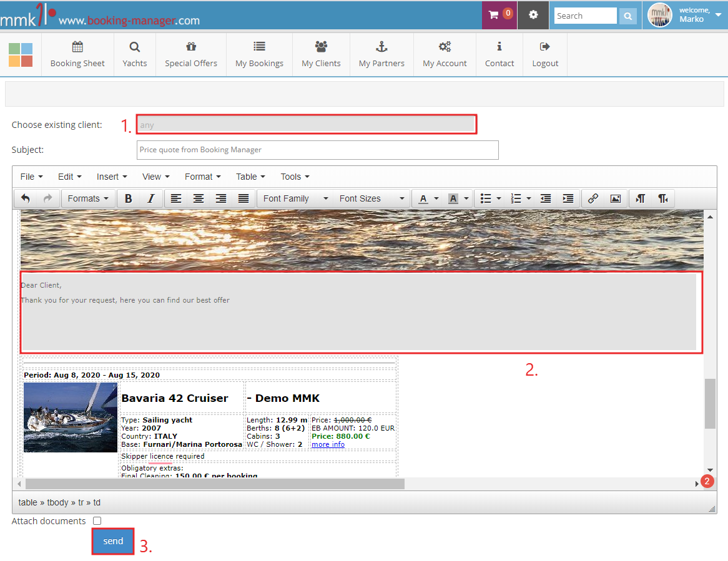Viewport: 728px width, 561px height.
Task: Click the editor horizontal scrollbar thumb
Action: coord(215,484)
